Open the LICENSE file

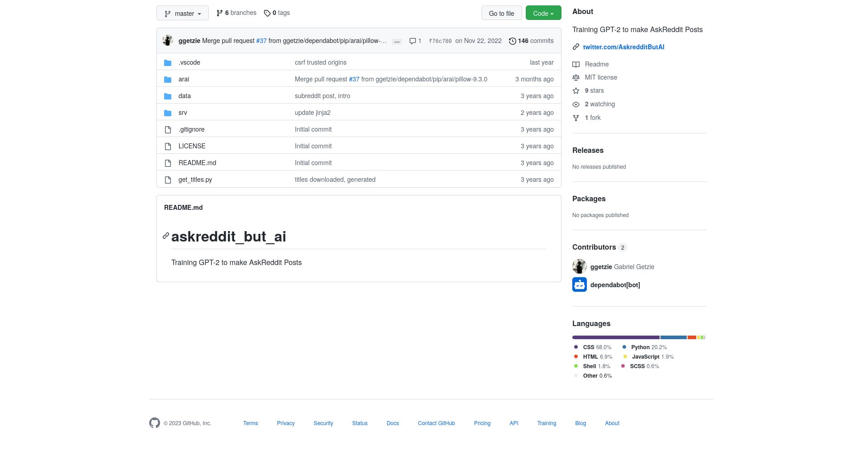coord(192,146)
